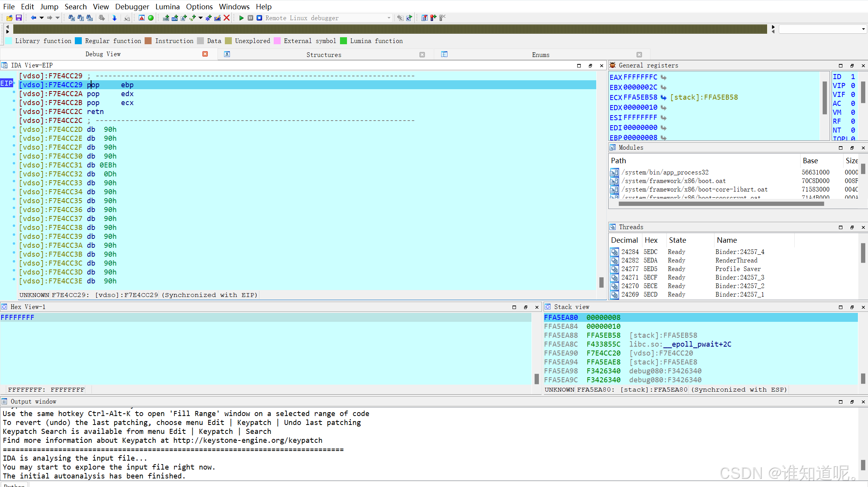868x487 pixels.
Task: Click the green circle toolbar icon
Action: tap(151, 18)
